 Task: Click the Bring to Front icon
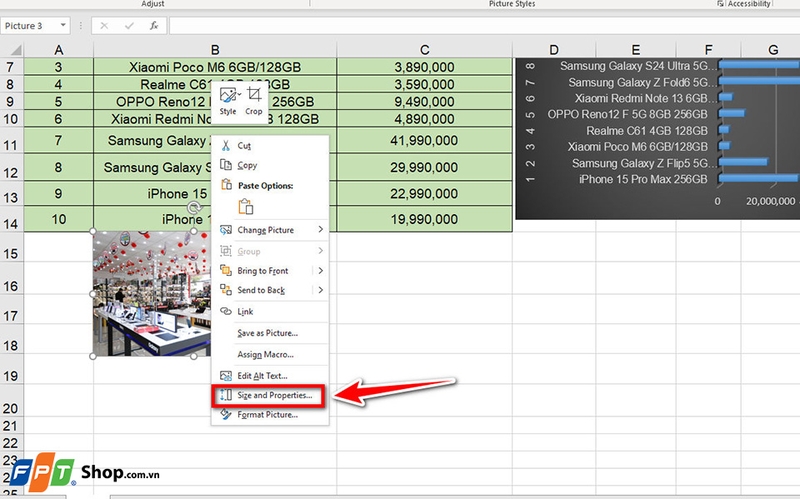click(x=226, y=270)
